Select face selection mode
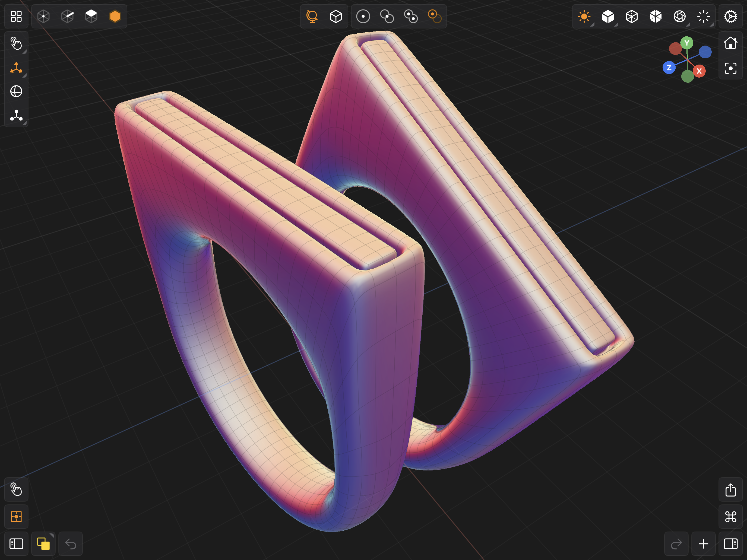Image resolution: width=747 pixels, height=560 pixels. pyautogui.click(x=91, y=16)
